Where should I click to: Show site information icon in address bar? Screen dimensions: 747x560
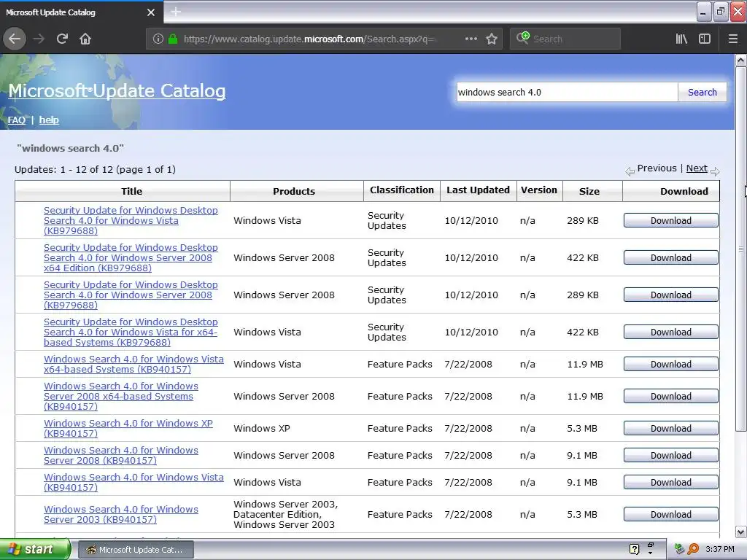[158, 39]
